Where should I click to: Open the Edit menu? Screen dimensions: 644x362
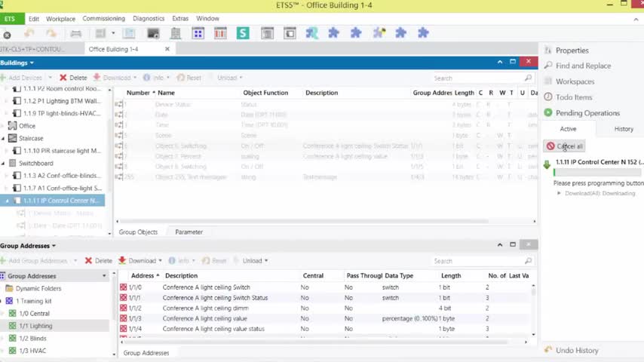point(34,19)
